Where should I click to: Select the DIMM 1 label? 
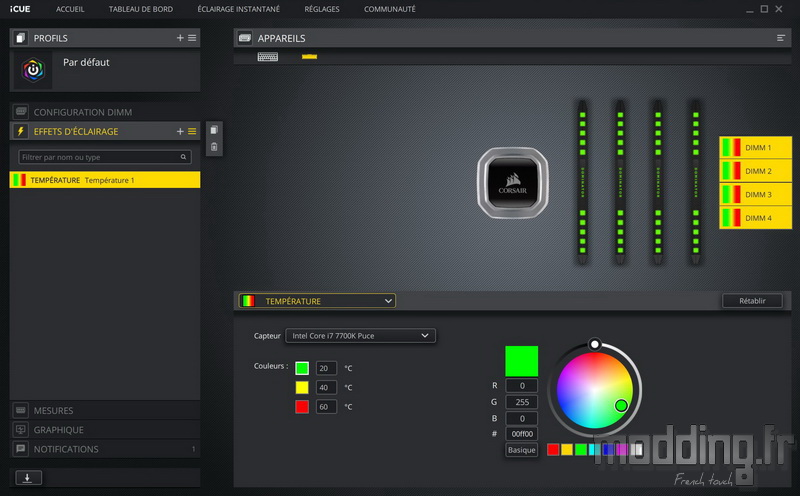point(756,147)
